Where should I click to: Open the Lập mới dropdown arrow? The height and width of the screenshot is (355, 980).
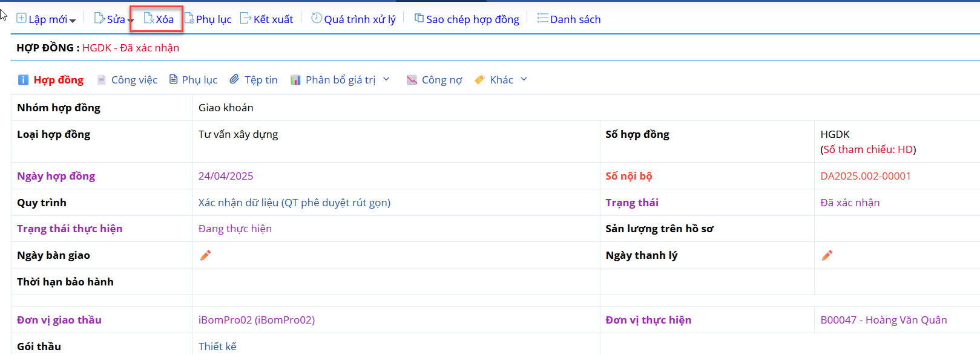(x=73, y=21)
